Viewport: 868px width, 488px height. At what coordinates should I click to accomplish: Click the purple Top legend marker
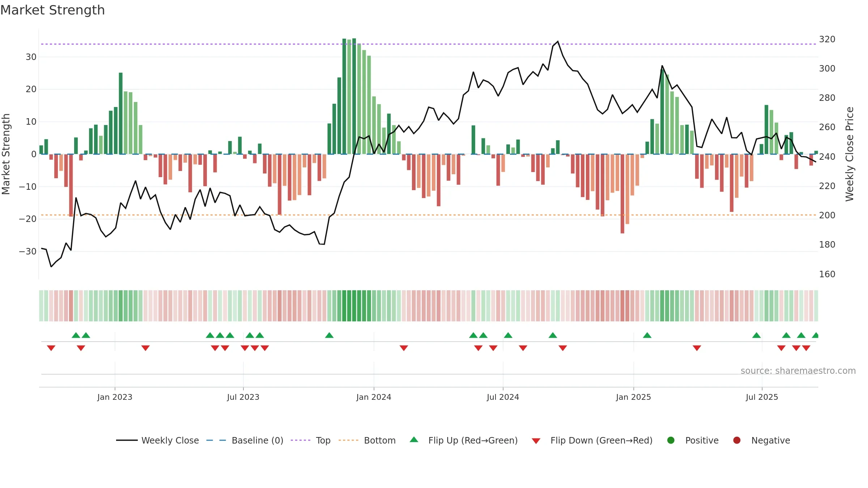click(x=301, y=440)
